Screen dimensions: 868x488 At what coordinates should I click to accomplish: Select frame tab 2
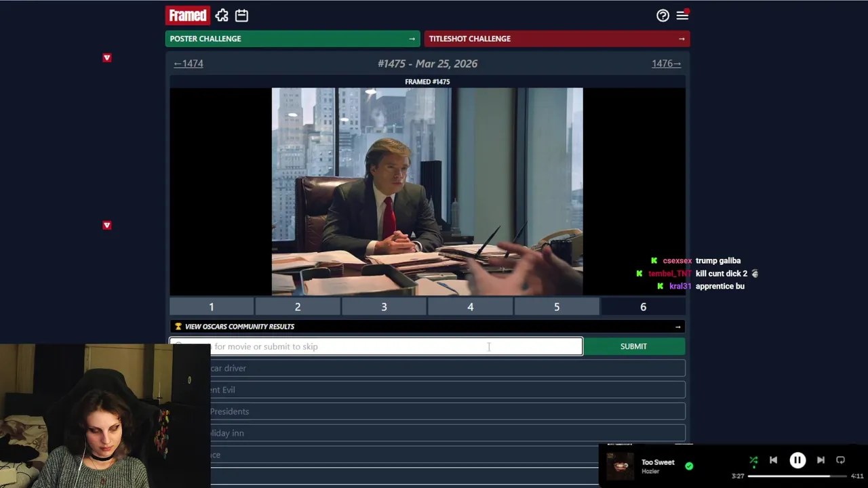[298, 307]
